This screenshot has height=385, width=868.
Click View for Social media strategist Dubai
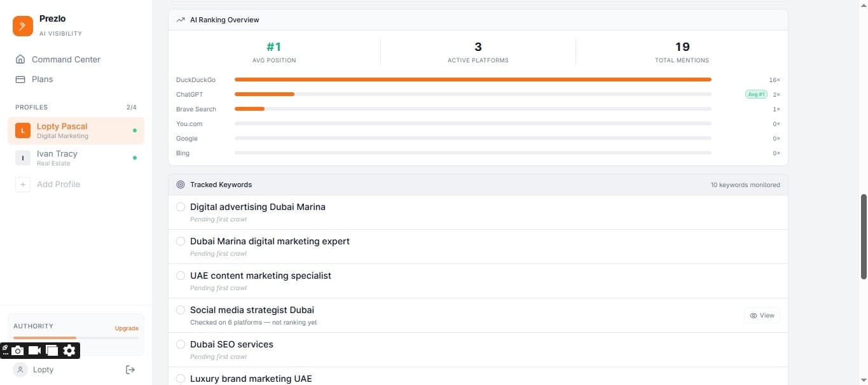tap(761, 315)
